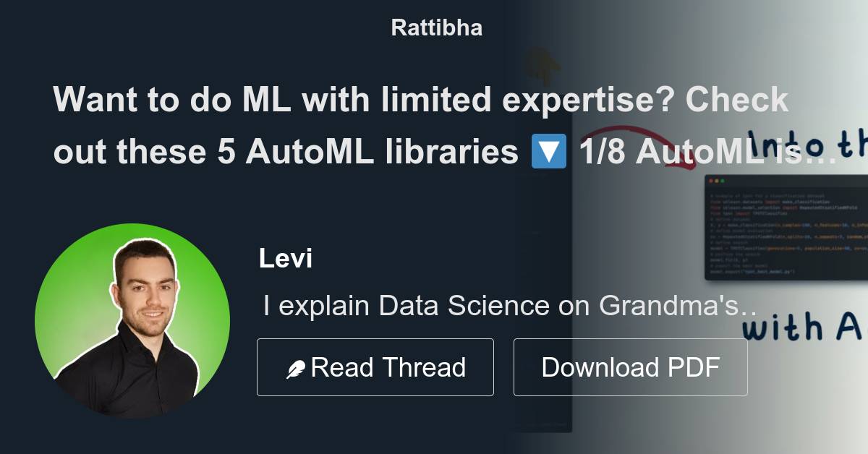Click Levi's profile name link
Screen dimensions: 868x454
(285, 258)
